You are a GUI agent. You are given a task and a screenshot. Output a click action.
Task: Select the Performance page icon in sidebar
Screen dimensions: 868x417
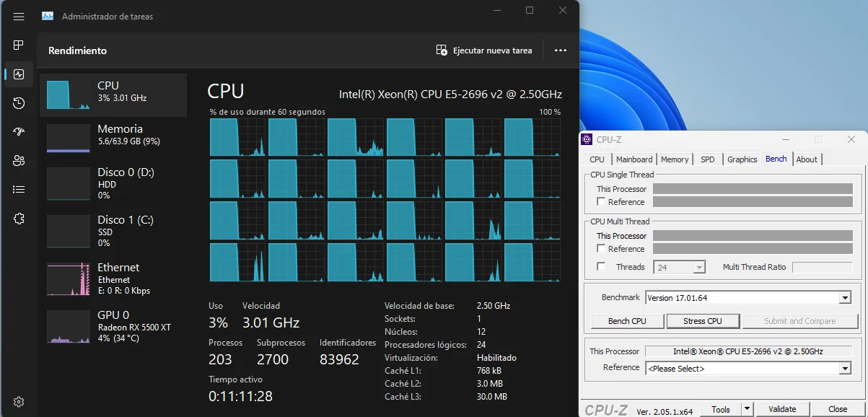click(x=19, y=74)
